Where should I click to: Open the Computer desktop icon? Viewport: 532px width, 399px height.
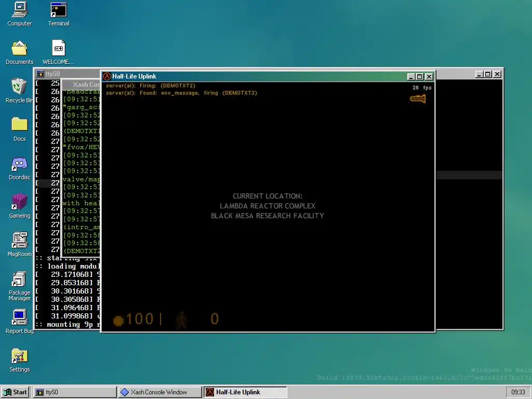[x=19, y=14]
